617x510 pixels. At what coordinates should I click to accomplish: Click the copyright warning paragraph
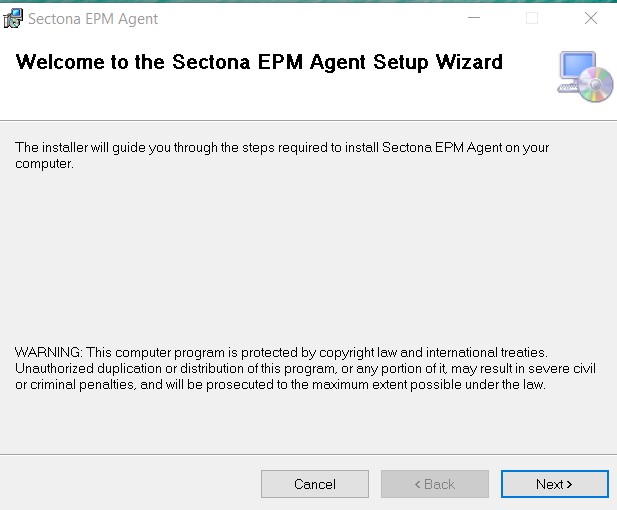(x=300, y=369)
